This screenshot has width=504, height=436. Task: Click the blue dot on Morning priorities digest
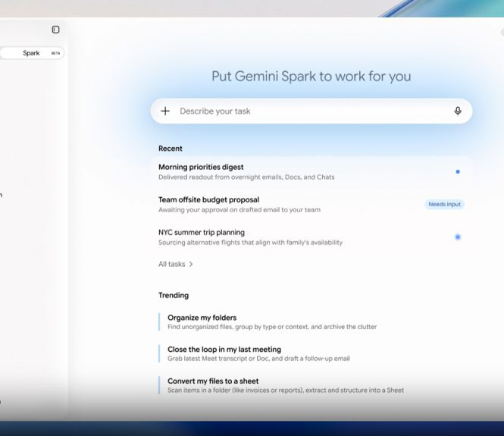458,171
